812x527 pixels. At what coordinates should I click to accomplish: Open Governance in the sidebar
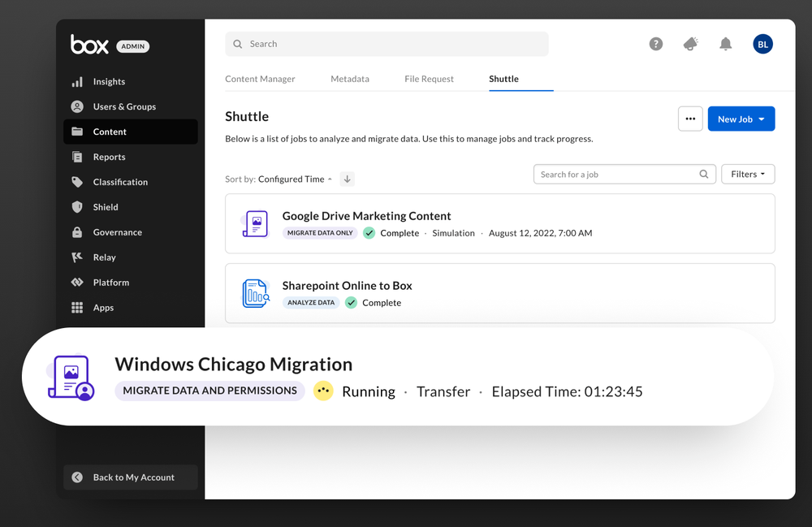tap(118, 232)
